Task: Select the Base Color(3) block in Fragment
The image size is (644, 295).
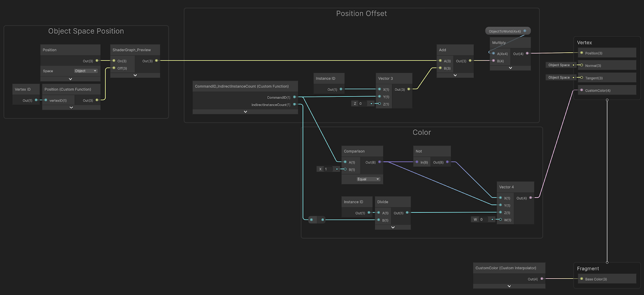Action: [607, 279]
